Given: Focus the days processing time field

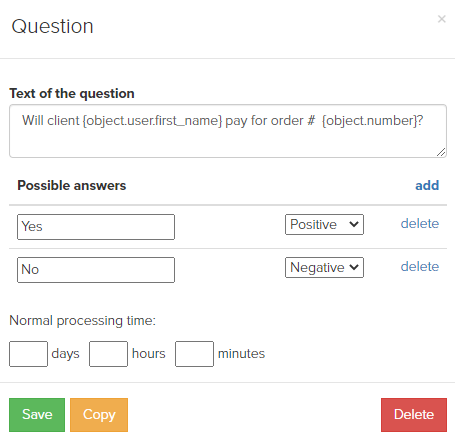Looking at the screenshot, I should tap(28, 354).
